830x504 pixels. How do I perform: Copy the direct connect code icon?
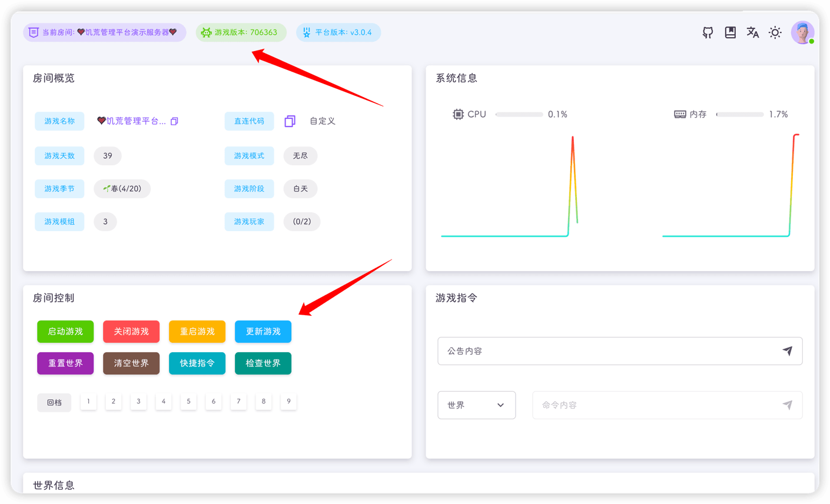(x=290, y=121)
